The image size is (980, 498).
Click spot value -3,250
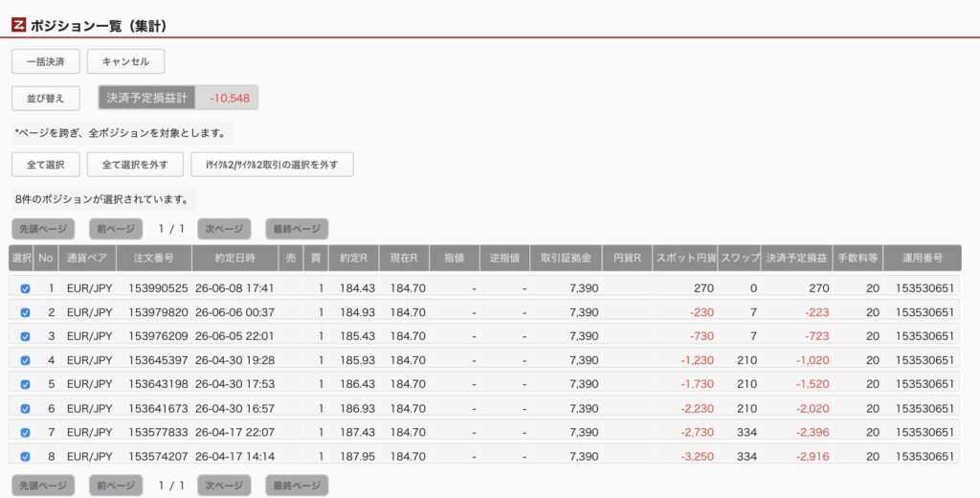(x=697, y=457)
